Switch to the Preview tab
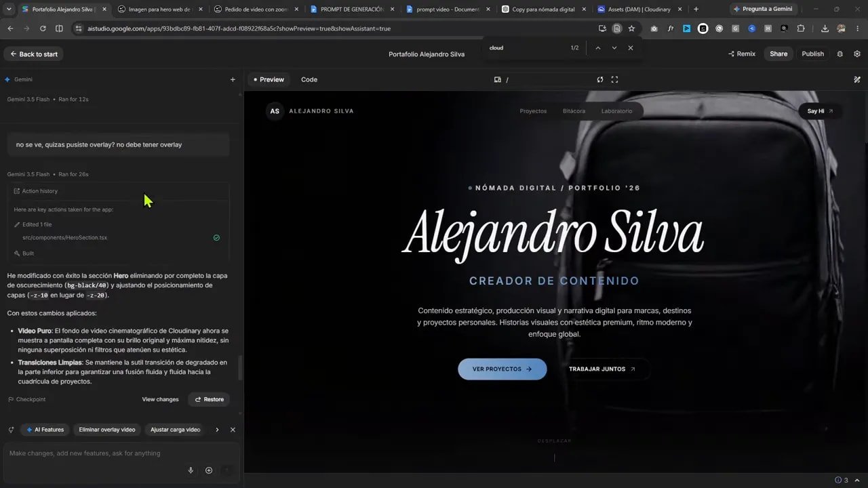868x488 pixels. point(269,79)
